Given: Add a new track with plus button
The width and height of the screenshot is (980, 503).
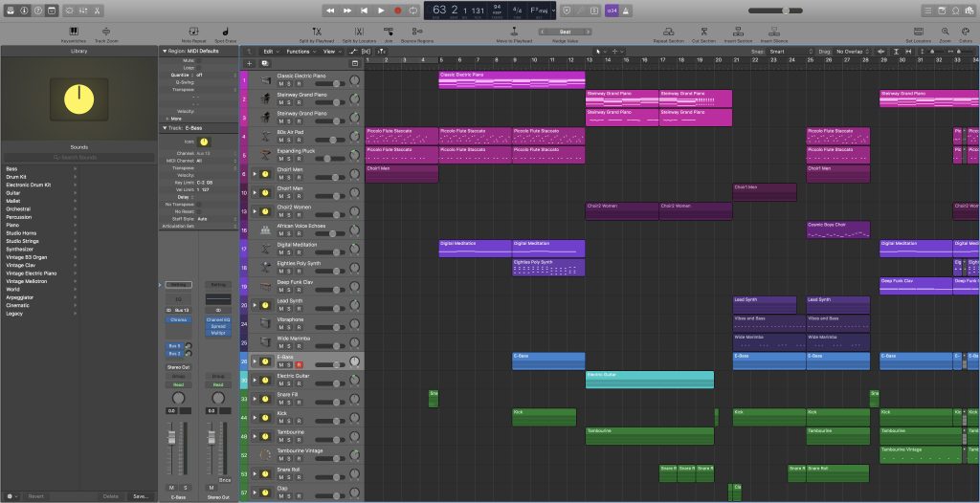Looking at the screenshot, I should [x=250, y=63].
